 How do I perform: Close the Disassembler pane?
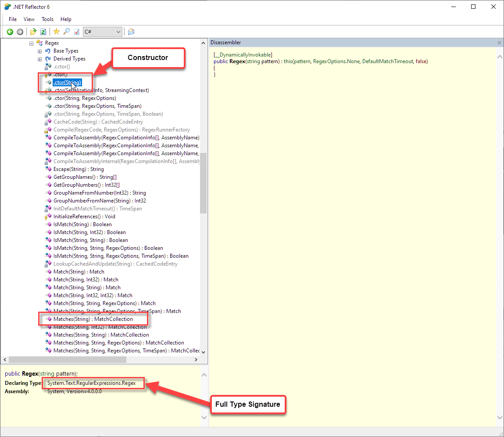click(x=499, y=43)
